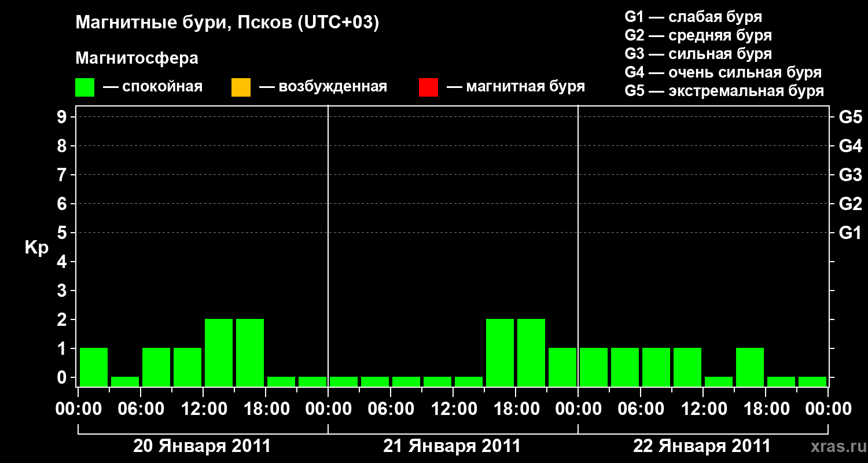Click the Kp 2 bar at 12:00–15:00, 20 Января
The image size is (868, 463).
[219, 352]
